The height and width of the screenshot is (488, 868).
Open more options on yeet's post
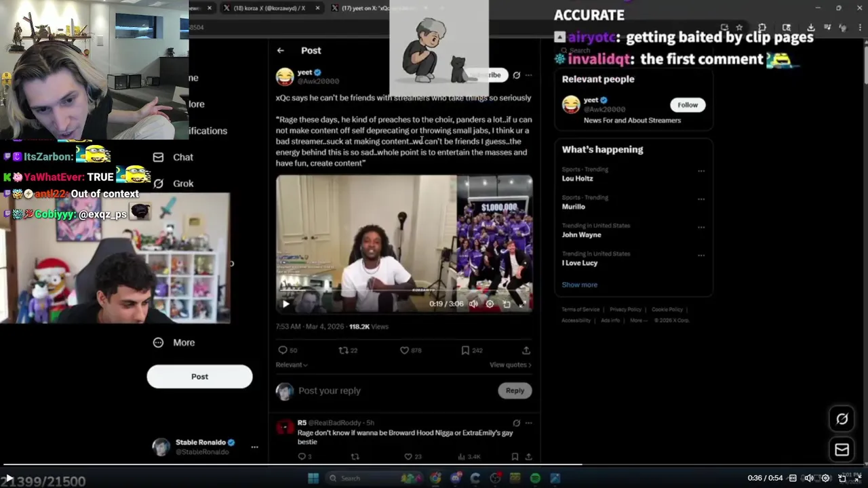529,75
